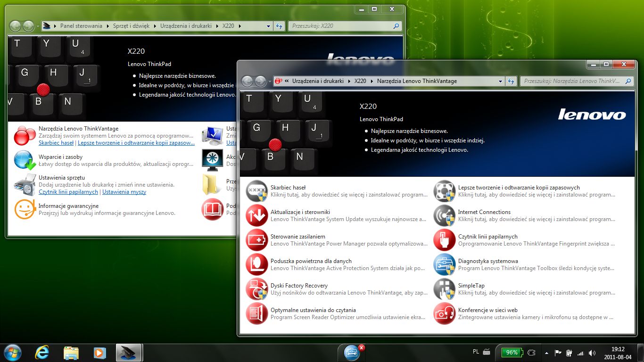Select Urządzenia i drukarki breadcrumb in front window
This screenshot has height=362, width=644.
pyautogui.click(x=318, y=81)
